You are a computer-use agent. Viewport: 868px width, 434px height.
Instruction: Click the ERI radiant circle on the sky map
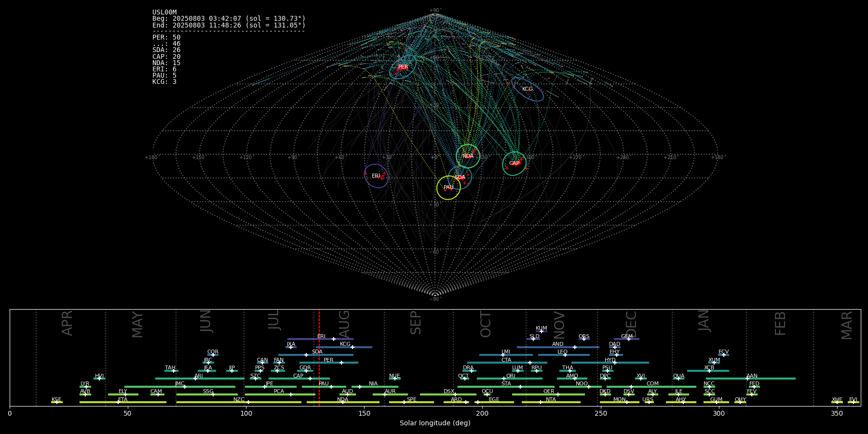[x=376, y=176]
